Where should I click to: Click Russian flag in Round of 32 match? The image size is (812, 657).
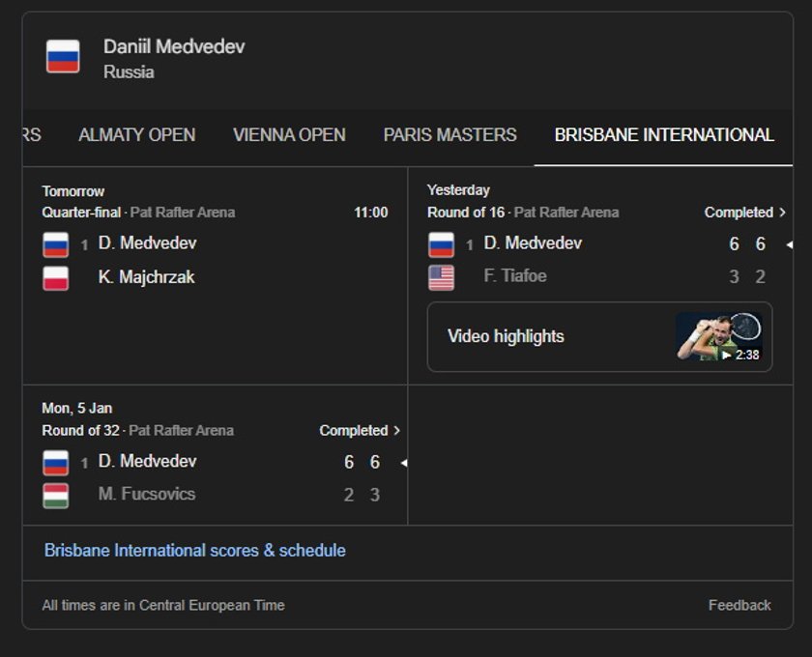click(x=56, y=463)
